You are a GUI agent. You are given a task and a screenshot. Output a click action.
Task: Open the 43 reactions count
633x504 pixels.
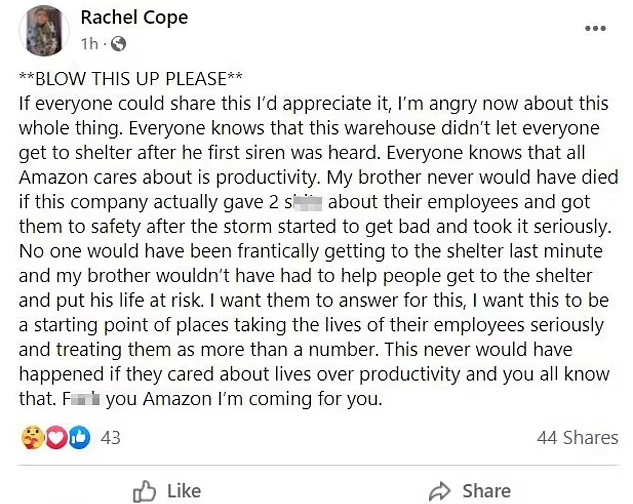[111, 438]
